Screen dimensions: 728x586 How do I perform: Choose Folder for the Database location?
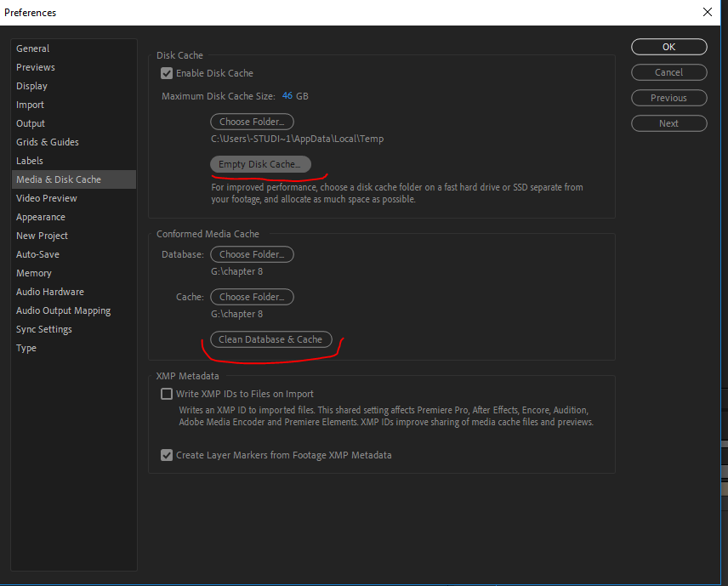click(x=252, y=254)
